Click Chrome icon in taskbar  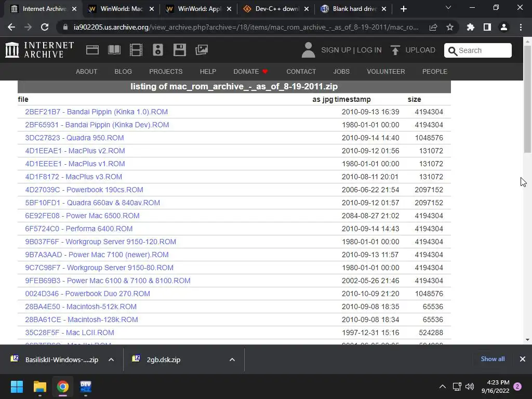(62, 387)
